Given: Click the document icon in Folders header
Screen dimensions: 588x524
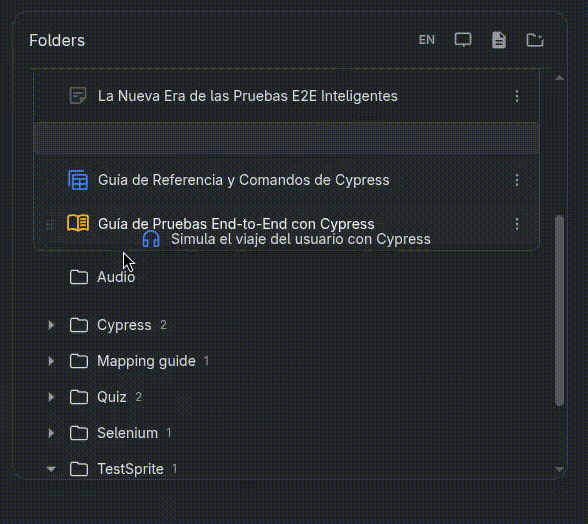Looking at the screenshot, I should click(498, 40).
